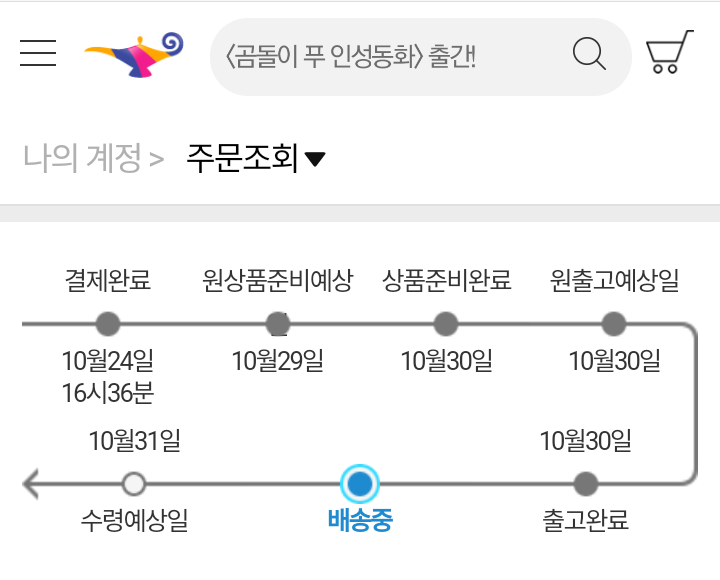
Task: Click the blue 배송중 label
Action: [360, 520]
